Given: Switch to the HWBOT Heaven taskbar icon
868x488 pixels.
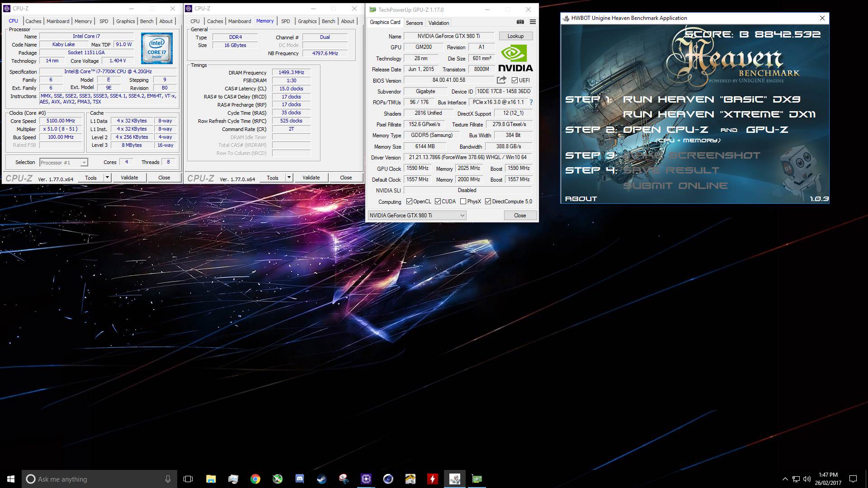Looking at the screenshot, I should 454,479.
